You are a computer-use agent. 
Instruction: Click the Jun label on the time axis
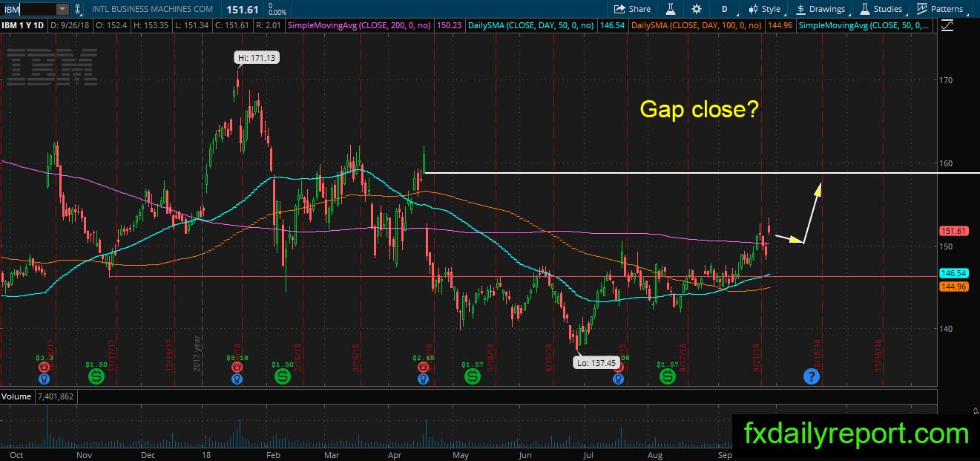coord(525,454)
